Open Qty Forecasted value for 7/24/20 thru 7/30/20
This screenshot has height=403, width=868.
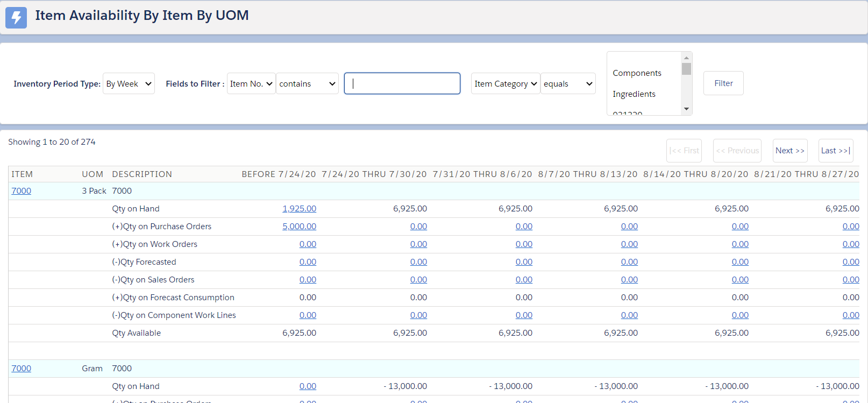(418, 262)
